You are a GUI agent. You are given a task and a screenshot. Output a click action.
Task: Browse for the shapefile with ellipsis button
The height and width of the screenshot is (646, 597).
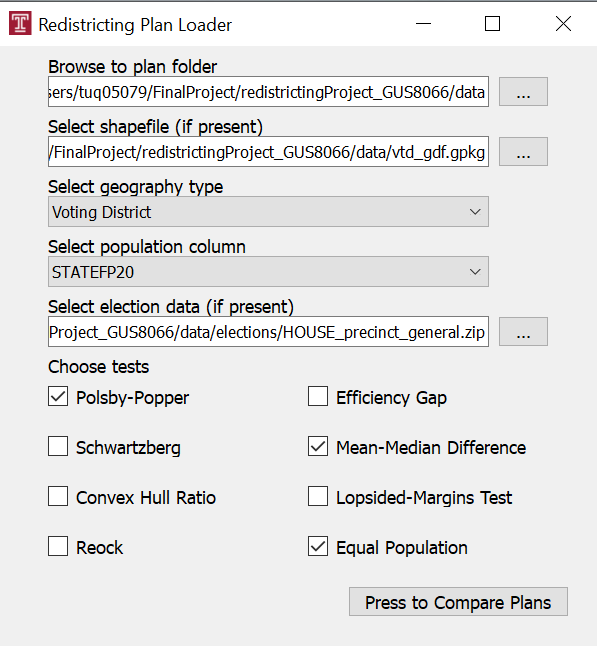(523, 152)
